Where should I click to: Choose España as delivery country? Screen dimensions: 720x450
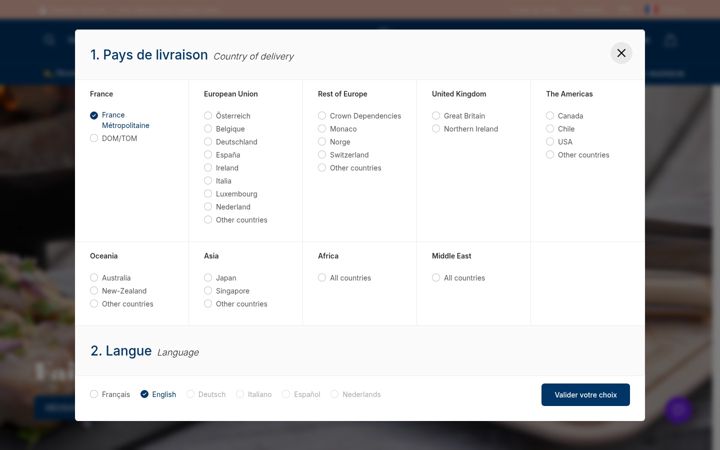222,155
